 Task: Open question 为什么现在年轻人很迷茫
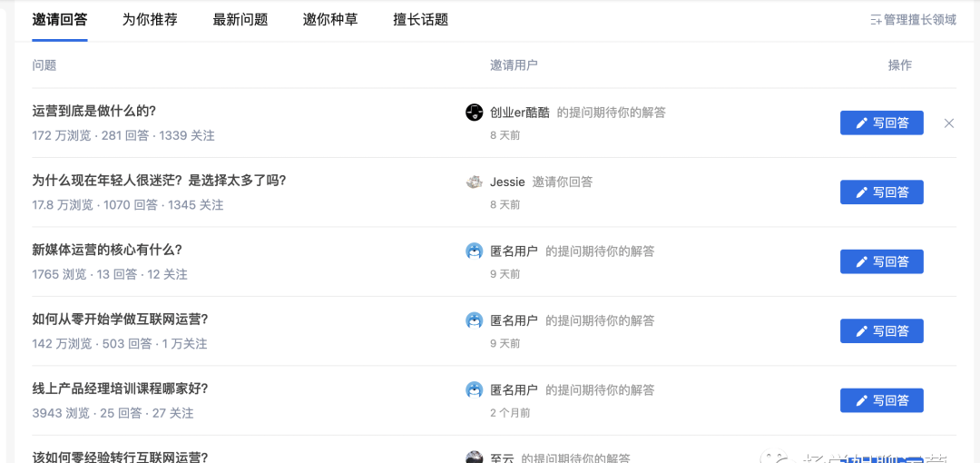click(160, 181)
